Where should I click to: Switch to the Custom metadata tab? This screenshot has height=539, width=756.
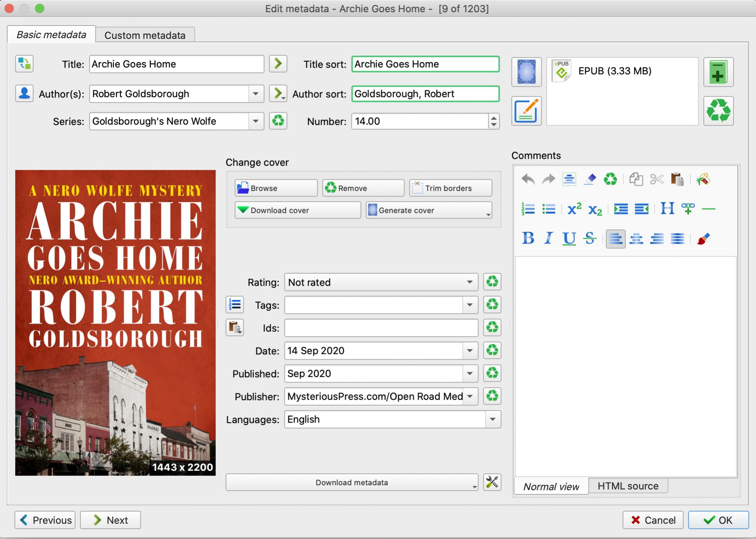(x=145, y=35)
